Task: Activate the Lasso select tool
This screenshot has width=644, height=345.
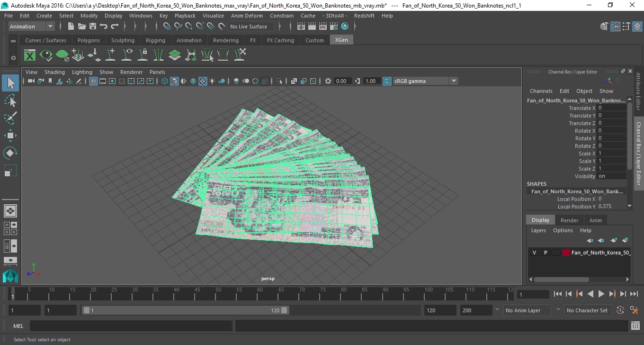Action: click(10, 100)
